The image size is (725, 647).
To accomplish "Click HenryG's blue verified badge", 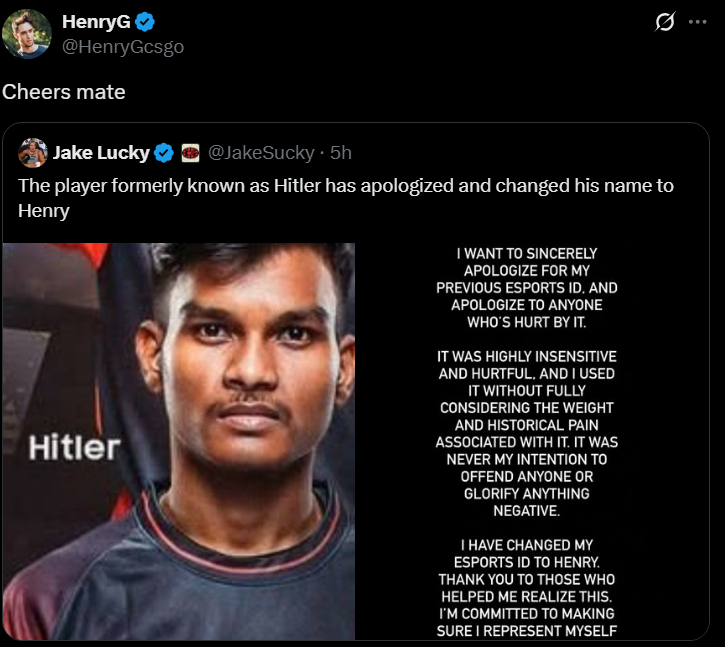I will point(145,22).
